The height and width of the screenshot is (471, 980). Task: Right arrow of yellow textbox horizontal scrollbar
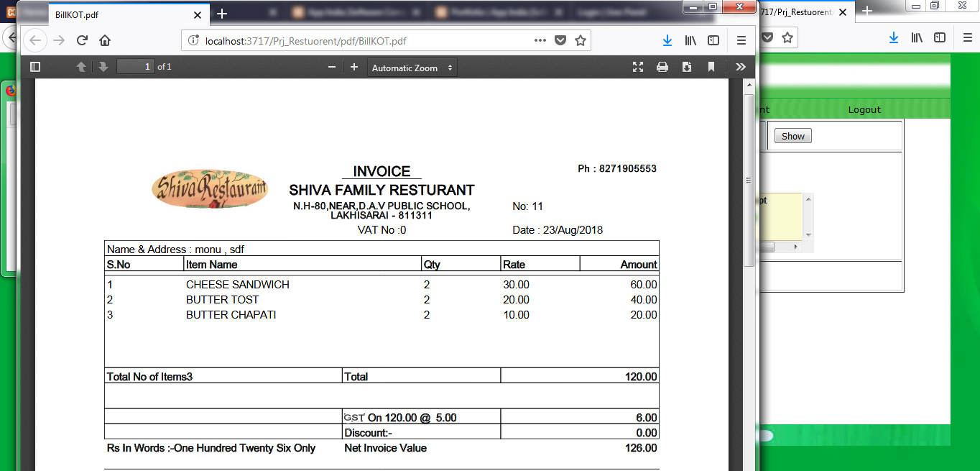click(795, 247)
